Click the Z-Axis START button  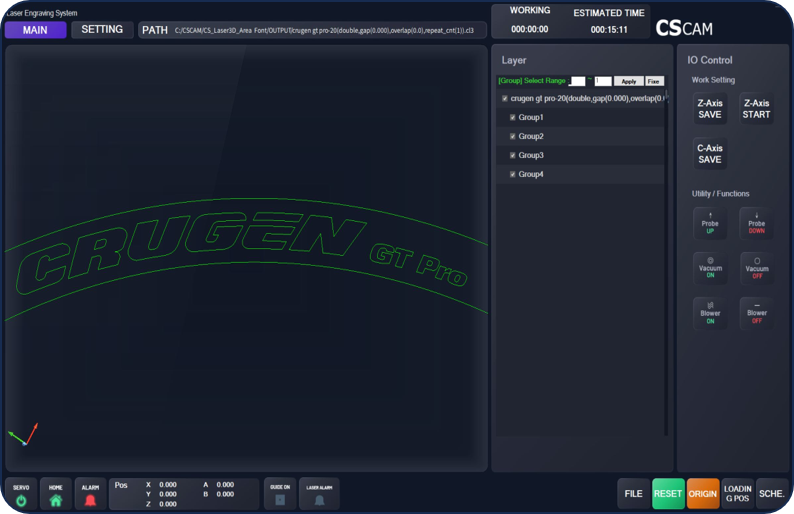pyautogui.click(x=757, y=108)
